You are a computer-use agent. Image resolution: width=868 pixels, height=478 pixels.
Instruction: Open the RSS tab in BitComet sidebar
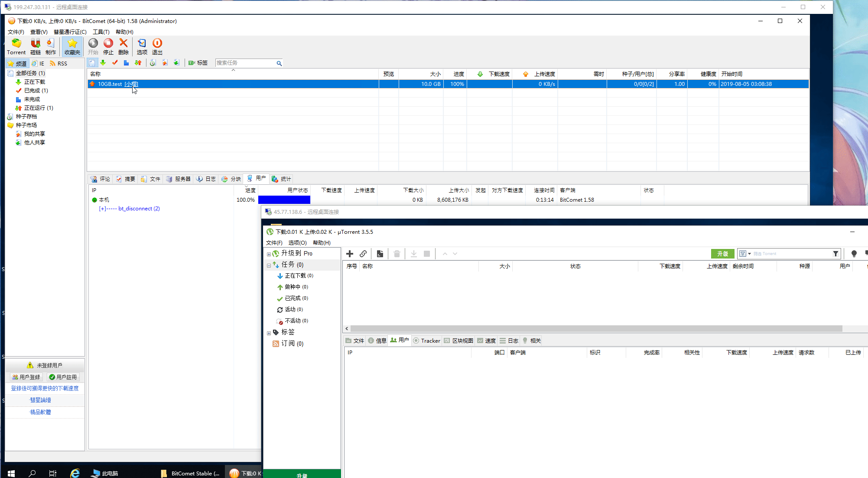pyautogui.click(x=59, y=63)
